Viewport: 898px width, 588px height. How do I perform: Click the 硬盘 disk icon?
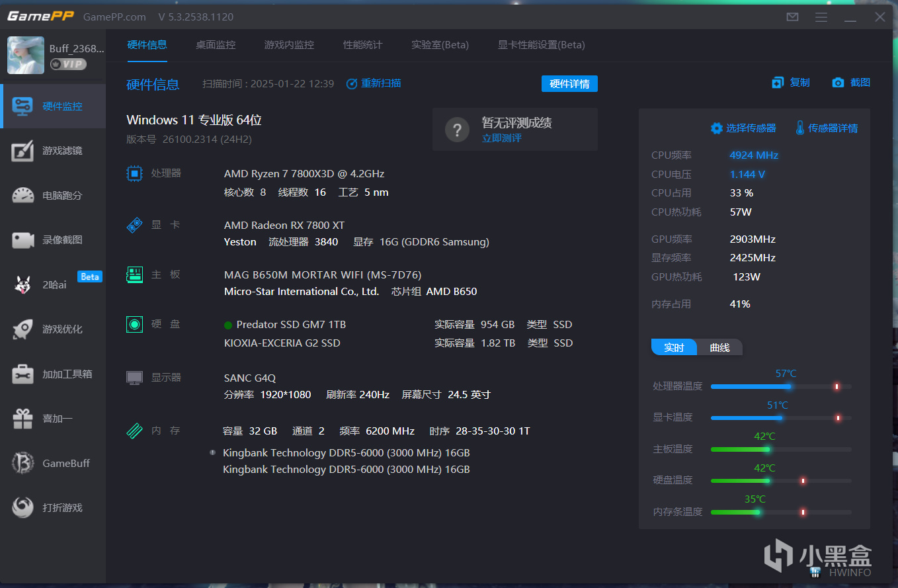pos(134,324)
